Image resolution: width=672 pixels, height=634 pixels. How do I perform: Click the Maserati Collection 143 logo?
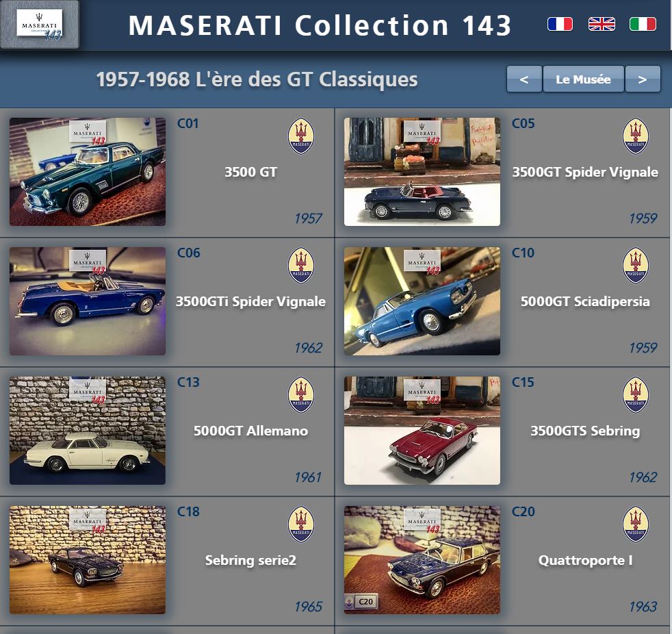40,24
